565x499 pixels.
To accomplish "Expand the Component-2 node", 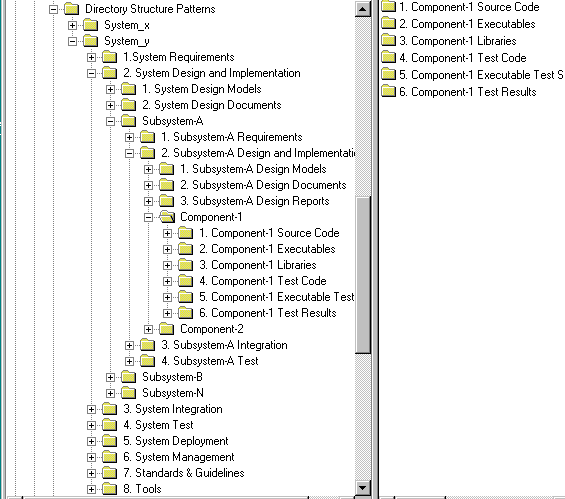I will (x=148, y=329).
